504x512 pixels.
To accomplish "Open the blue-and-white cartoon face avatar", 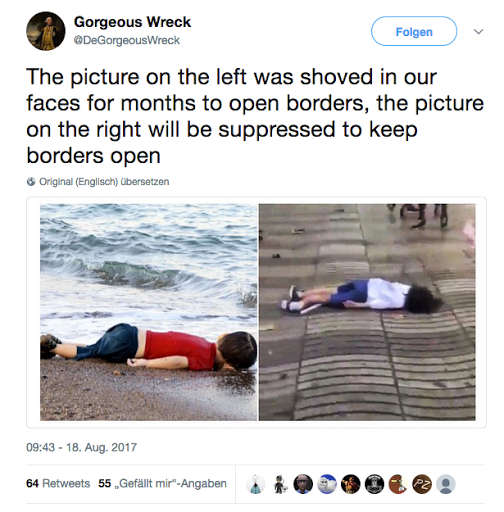I will [327, 484].
